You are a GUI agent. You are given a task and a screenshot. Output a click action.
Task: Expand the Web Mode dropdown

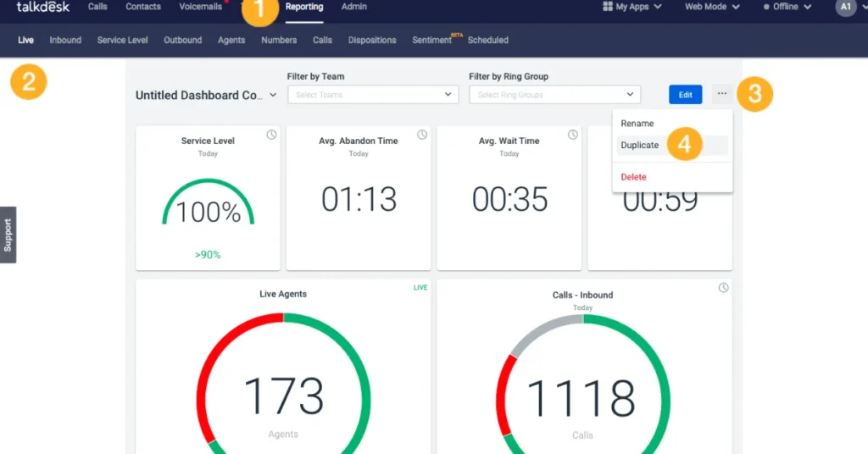click(x=712, y=7)
